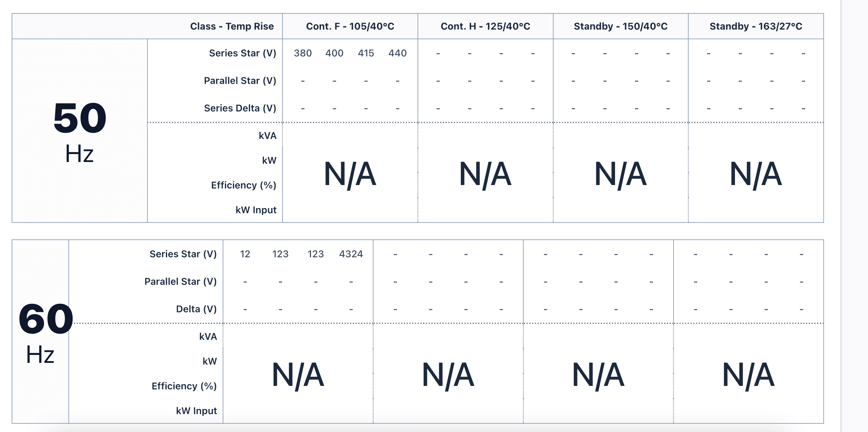Click the 4324 value in 60 Hz table
868x432 pixels.
pyautogui.click(x=351, y=254)
